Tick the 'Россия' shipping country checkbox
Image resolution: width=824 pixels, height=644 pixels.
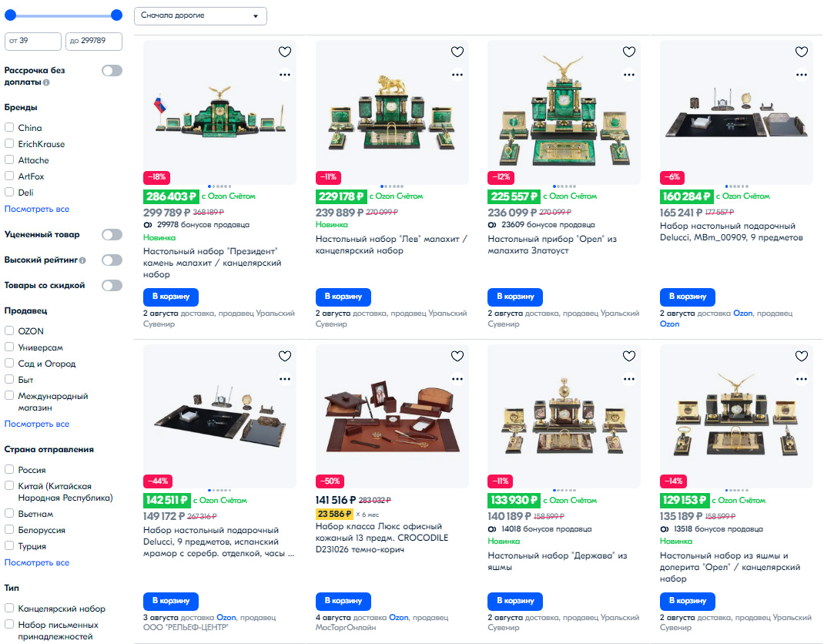point(9,469)
